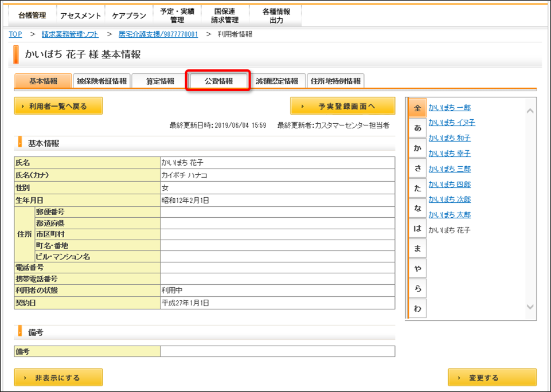Select the 基本情報 tab
Image resolution: width=551 pixels, height=392 pixels.
click(x=43, y=81)
